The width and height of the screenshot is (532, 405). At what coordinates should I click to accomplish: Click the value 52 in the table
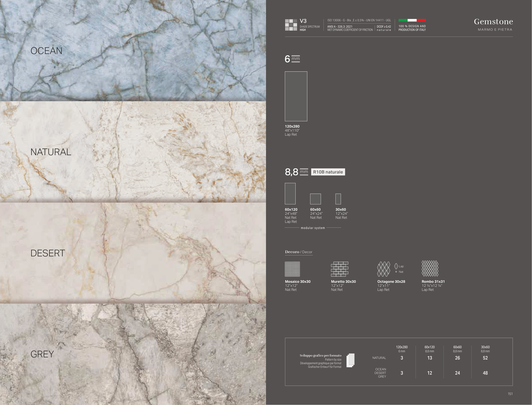(485, 358)
